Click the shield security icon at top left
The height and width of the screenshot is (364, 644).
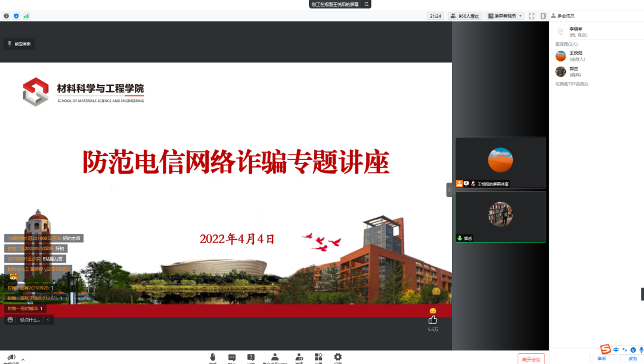click(x=16, y=16)
